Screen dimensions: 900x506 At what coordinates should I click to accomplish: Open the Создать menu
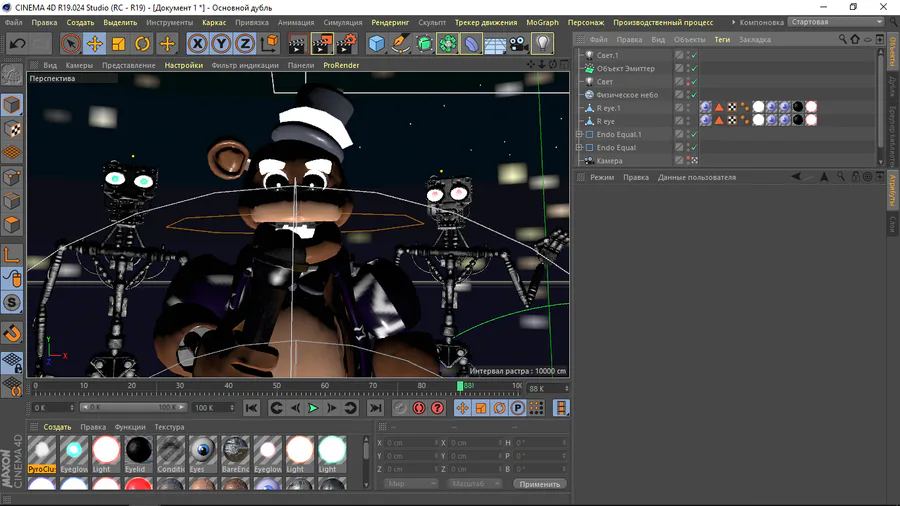[80, 22]
